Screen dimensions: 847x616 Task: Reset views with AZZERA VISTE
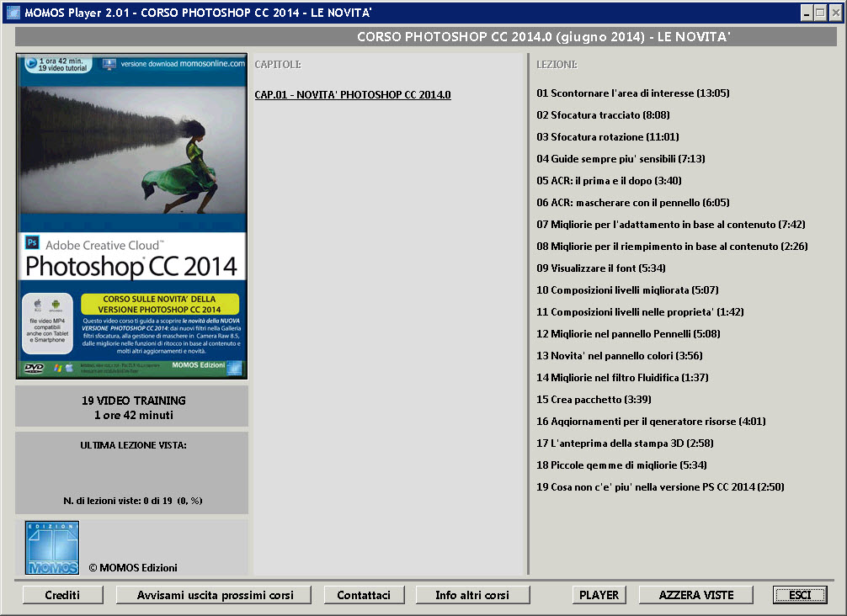pyautogui.click(x=696, y=595)
